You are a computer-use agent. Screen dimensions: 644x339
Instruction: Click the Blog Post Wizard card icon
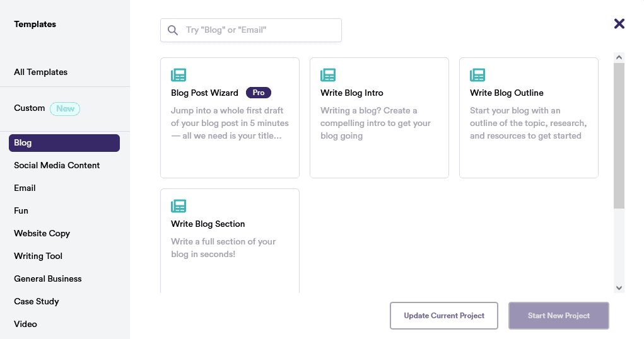[179, 75]
